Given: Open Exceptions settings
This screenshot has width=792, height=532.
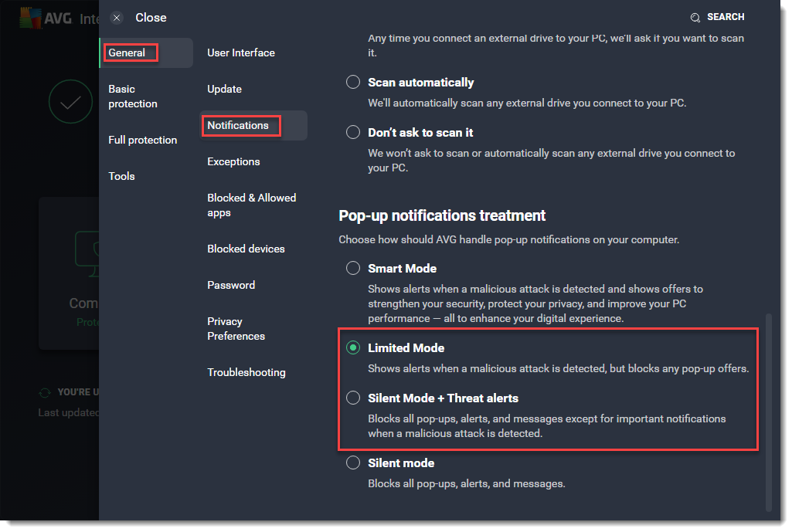Looking at the screenshot, I should click(x=233, y=161).
